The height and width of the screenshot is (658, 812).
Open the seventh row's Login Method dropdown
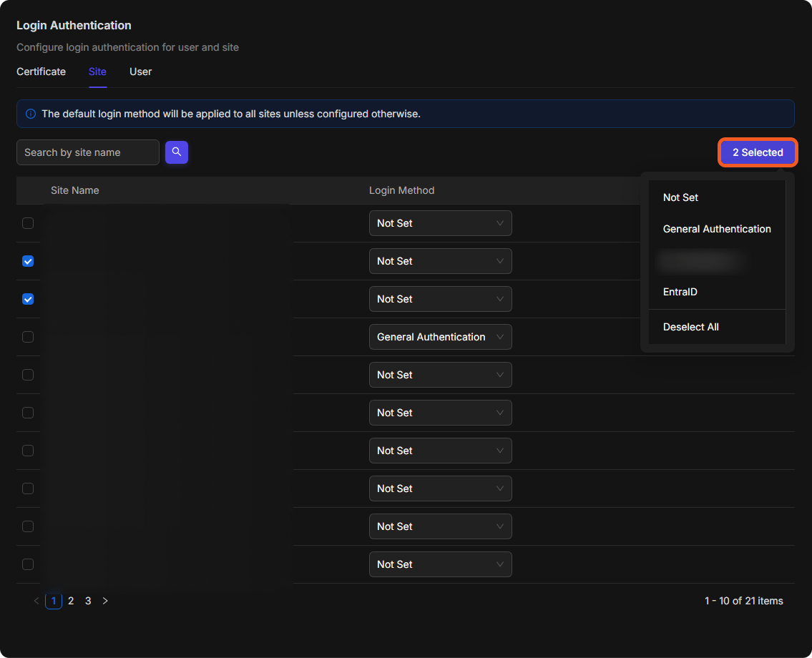[x=440, y=451]
